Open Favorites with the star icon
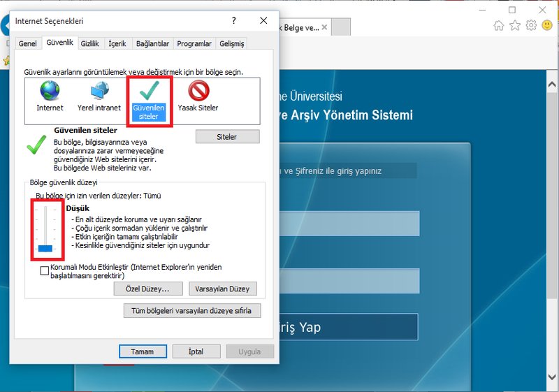This screenshot has height=392, width=559. [x=515, y=26]
